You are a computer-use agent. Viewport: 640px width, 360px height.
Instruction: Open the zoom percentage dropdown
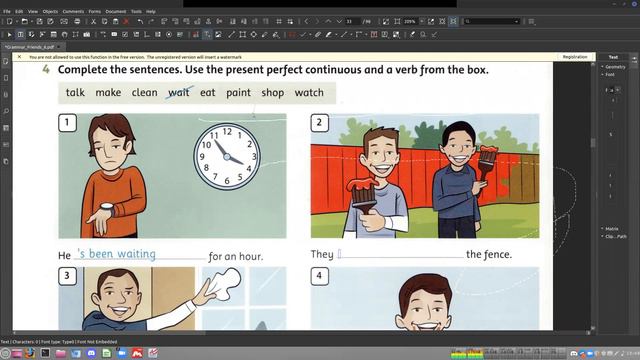click(422, 21)
